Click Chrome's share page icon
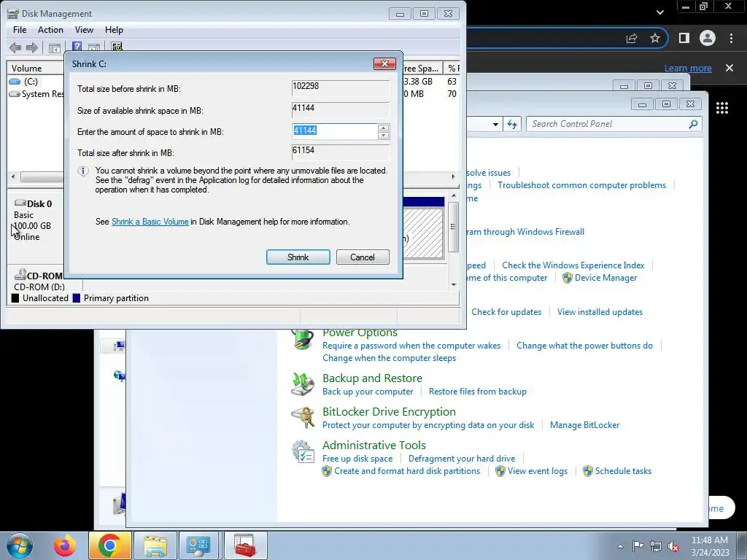Screen dimensions: 747x560 [x=632, y=38]
